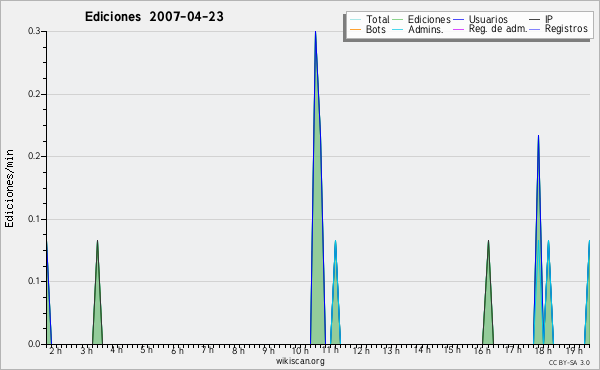The width and height of the screenshot is (600, 370).
Task: Click the 'Total' legend entry
Action: (x=370, y=19)
